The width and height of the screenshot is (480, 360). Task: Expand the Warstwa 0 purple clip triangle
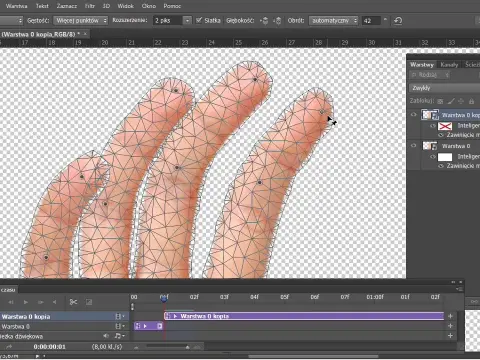coord(145,326)
